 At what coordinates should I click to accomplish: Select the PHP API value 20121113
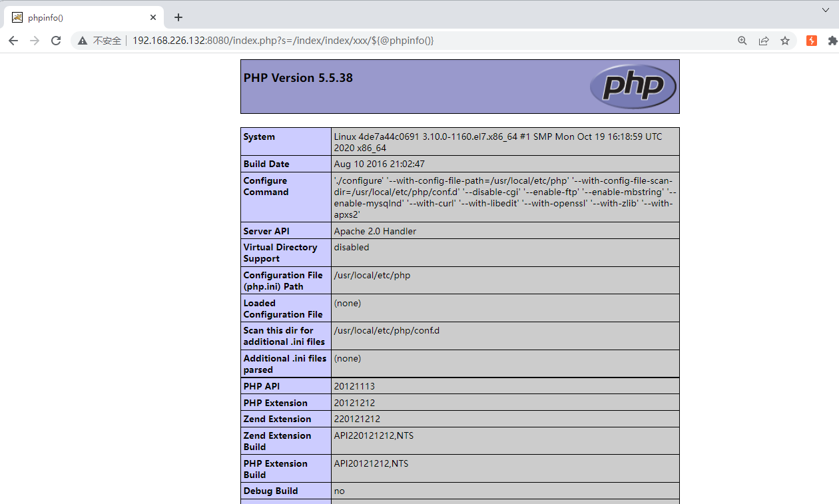coord(354,386)
